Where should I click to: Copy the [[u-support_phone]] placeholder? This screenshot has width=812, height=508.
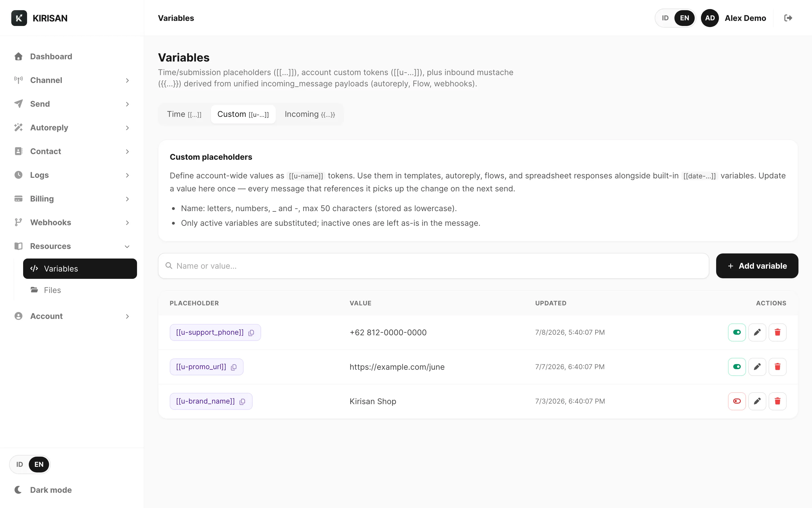coord(251,333)
